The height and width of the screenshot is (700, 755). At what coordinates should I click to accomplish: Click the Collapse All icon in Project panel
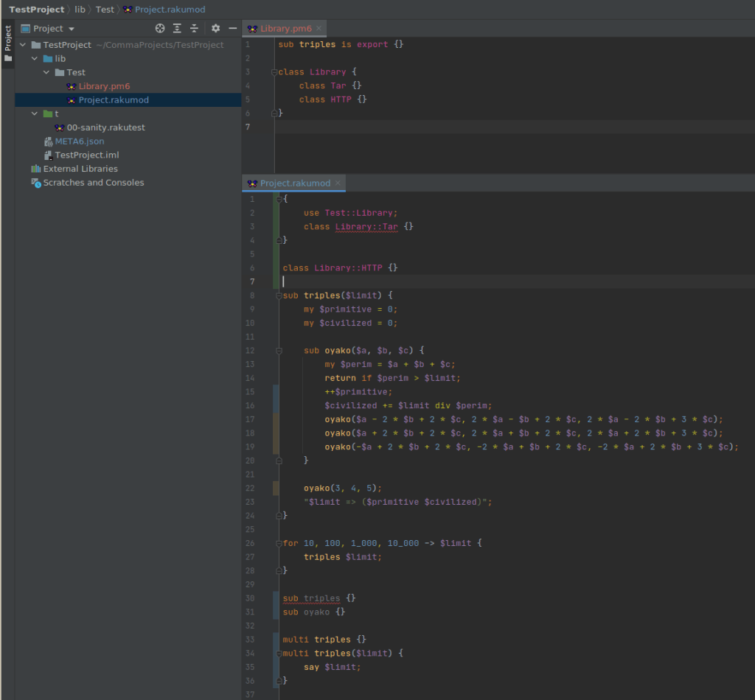194,29
